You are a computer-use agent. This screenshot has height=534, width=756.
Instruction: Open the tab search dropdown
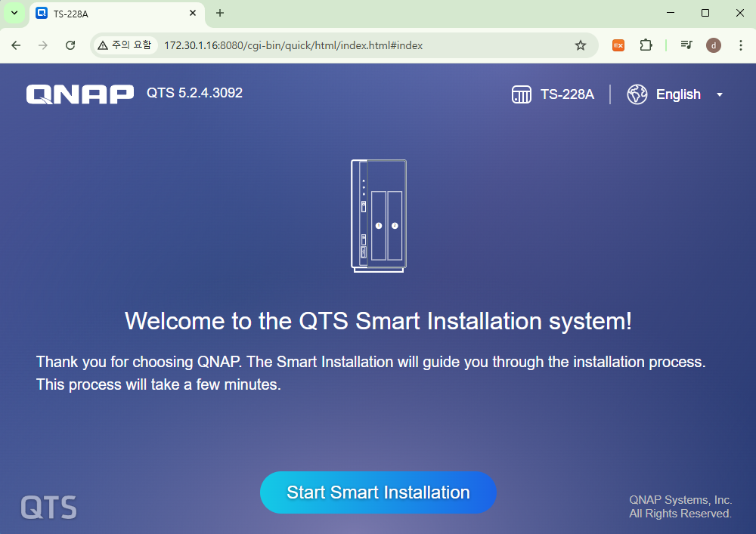[14, 13]
